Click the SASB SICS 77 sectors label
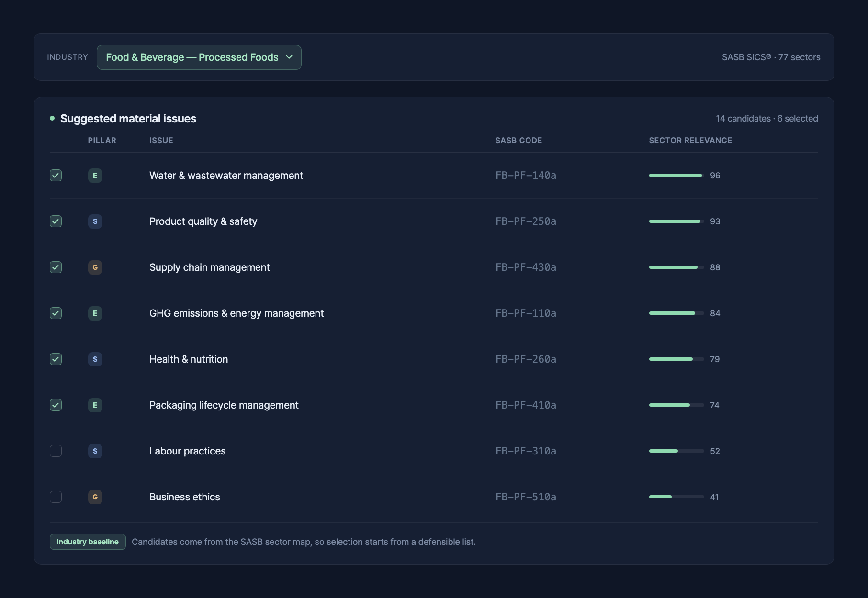The width and height of the screenshot is (868, 598). coord(771,57)
